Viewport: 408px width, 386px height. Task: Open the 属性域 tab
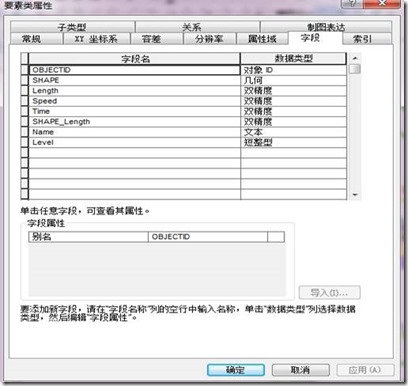pyautogui.click(x=262, y=39)
